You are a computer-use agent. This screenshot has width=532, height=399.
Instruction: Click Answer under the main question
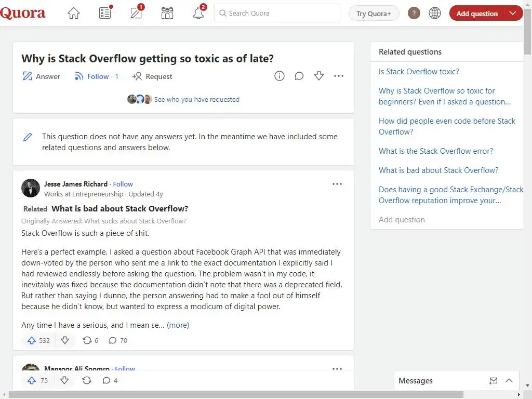click(42, 76)
